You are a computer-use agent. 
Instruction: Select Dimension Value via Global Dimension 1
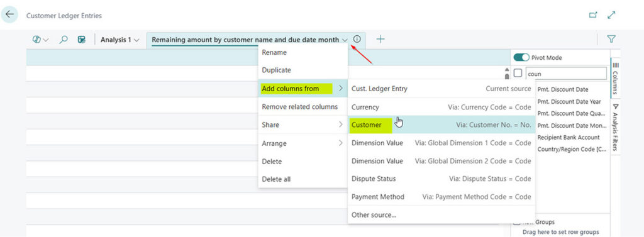[x=441, y=143]
